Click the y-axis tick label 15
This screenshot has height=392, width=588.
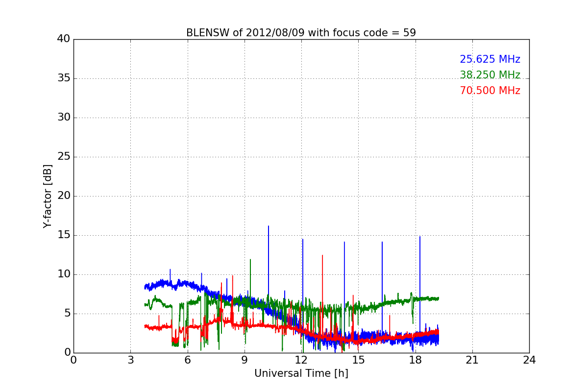tap(64, 235)
